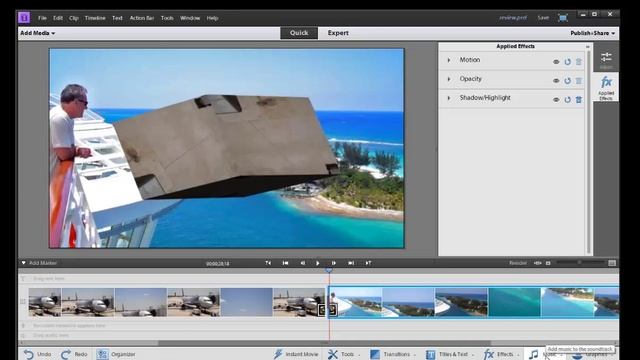Image resolution: width=640 pixels, height=360 pixels.
Task: Open the Timeline menu
Action: [x=95, y=18]
